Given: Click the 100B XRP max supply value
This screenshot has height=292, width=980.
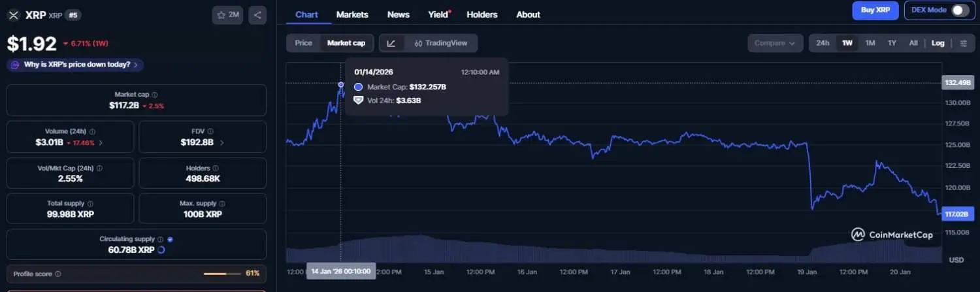Looking at the screenshot, I should tap(203, 214).
